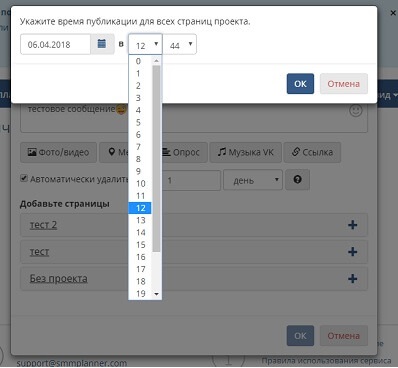This screenshot has height=368, width=398.
Task: Click the Фото/видео attachment button
Action: tap(59, 152)
